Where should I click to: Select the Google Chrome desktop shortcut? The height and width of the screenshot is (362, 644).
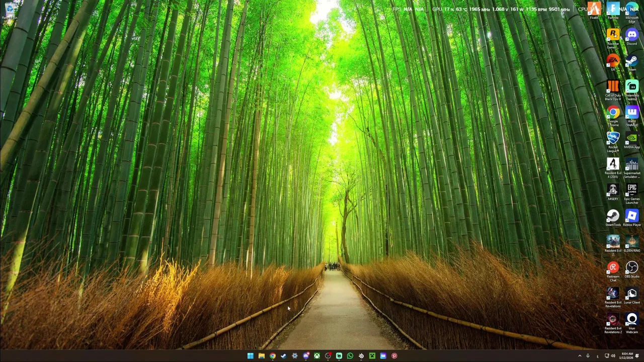tap(613, 117)
